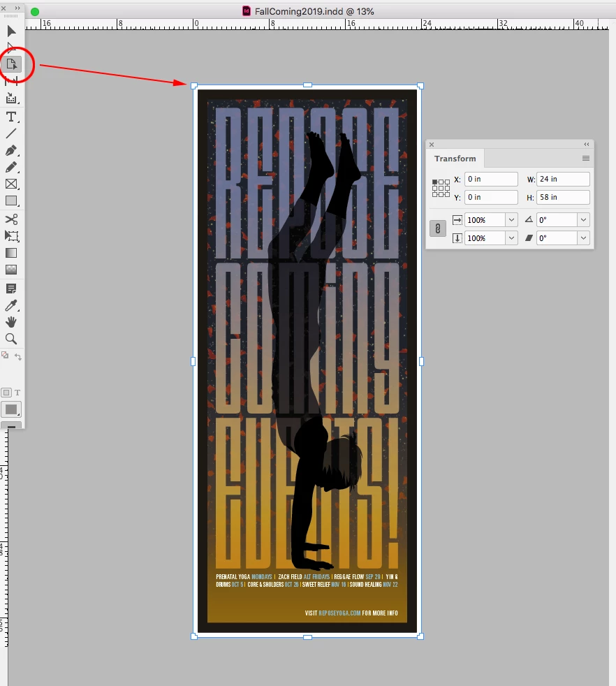Open Scale X Percentage dropdown
The image size is (616, 686).
click(511, 219)
